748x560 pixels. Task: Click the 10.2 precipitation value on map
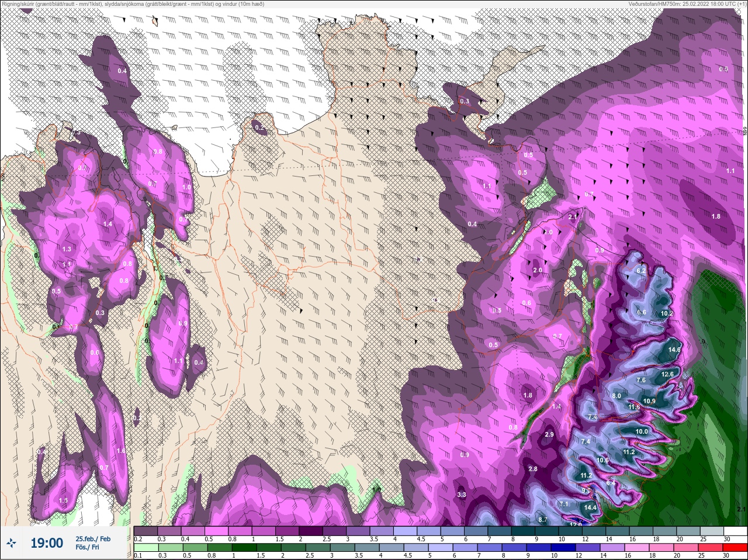[667, 313]
